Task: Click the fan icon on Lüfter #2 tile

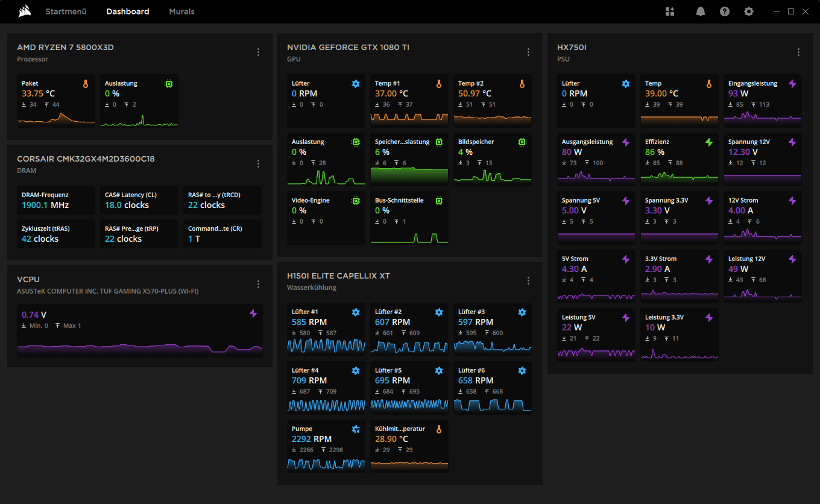Action: [x=439, y=312]
